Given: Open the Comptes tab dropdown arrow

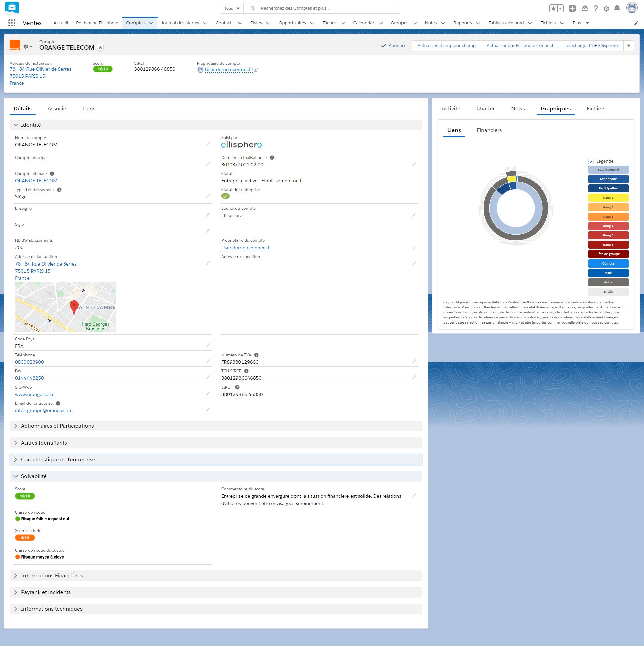Looking at the screenshot, I should click(151, 23).
